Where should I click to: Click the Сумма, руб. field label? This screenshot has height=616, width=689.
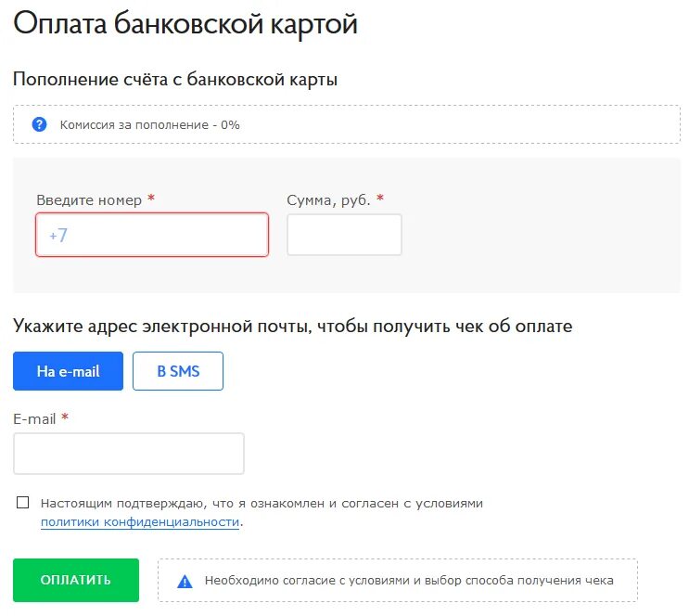pos(328,200)
